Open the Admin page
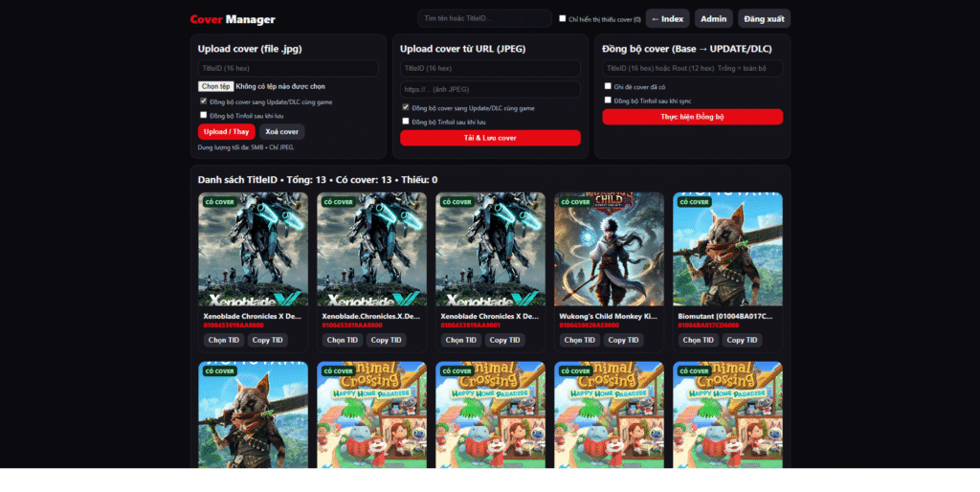The height and width of the screenshot is (492, 980). (x=713, y=18)
